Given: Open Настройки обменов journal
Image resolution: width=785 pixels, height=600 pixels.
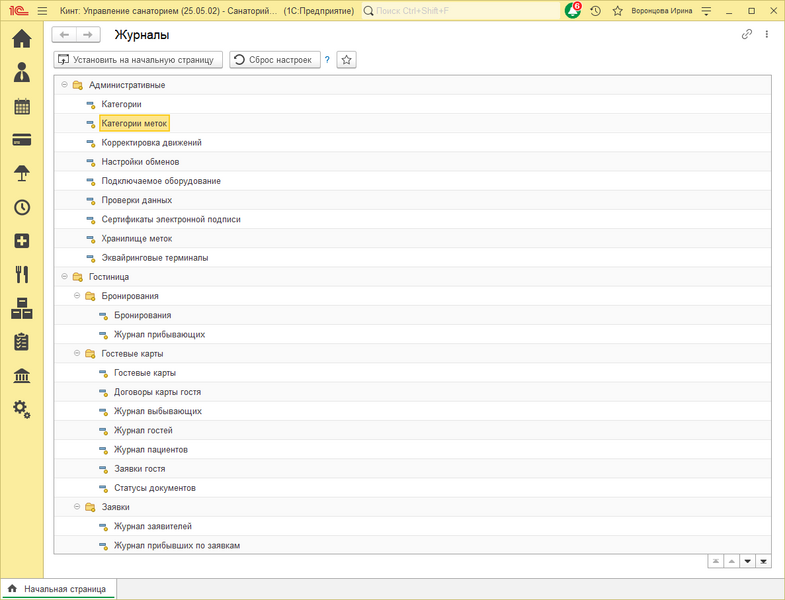Looking at the screenshot, I should [x=140, y=162].
